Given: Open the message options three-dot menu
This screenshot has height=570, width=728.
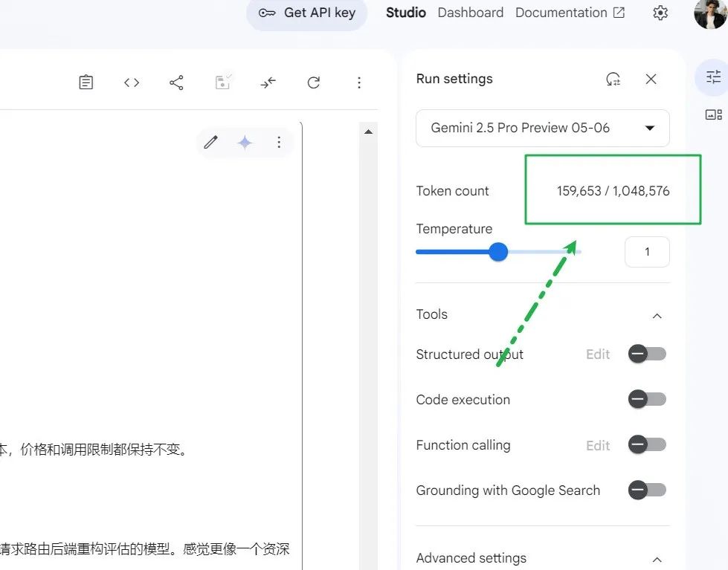Looking at the screenshot, I should coord(279,142).
